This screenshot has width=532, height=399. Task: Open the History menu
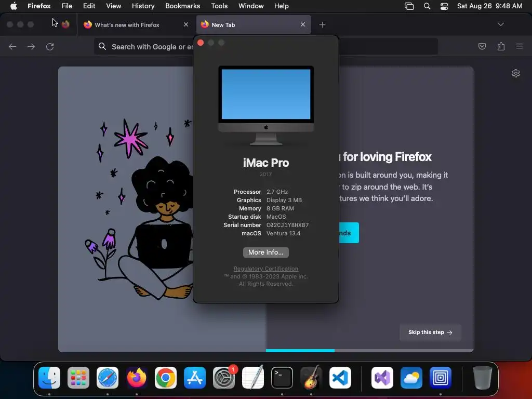coord(143,6)
